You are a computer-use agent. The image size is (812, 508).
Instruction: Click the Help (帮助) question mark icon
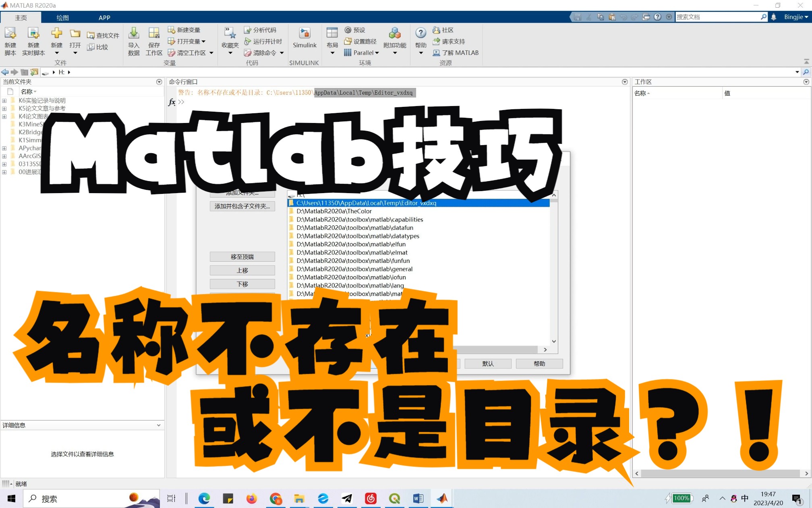420,33
